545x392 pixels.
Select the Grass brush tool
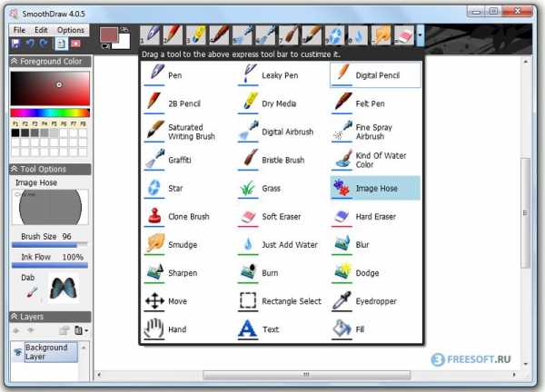tap(282, 188)
